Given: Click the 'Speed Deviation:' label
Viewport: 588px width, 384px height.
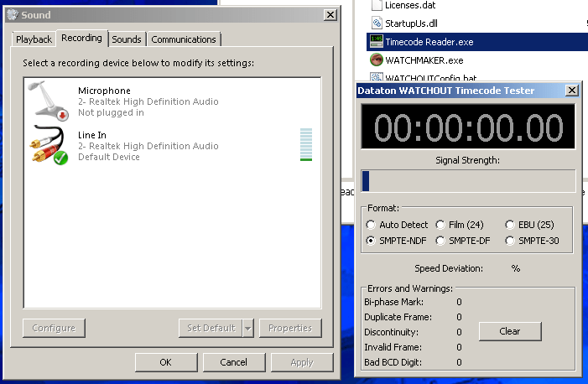Looking at the screenshot, I should (449, 268).
